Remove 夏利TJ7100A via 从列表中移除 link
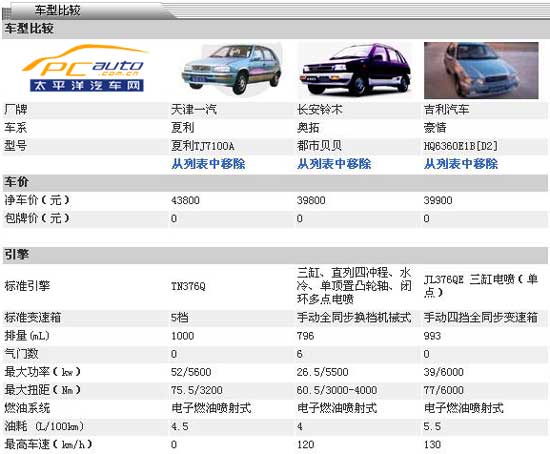 [x=208, y=164]
